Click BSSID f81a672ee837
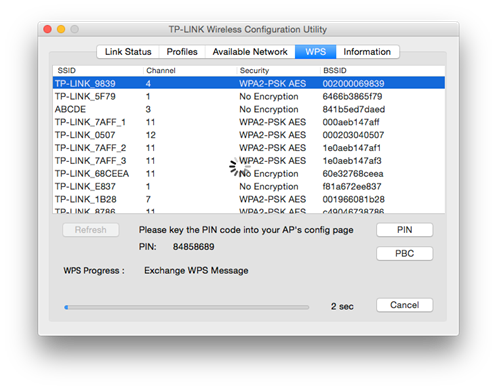 352,186
